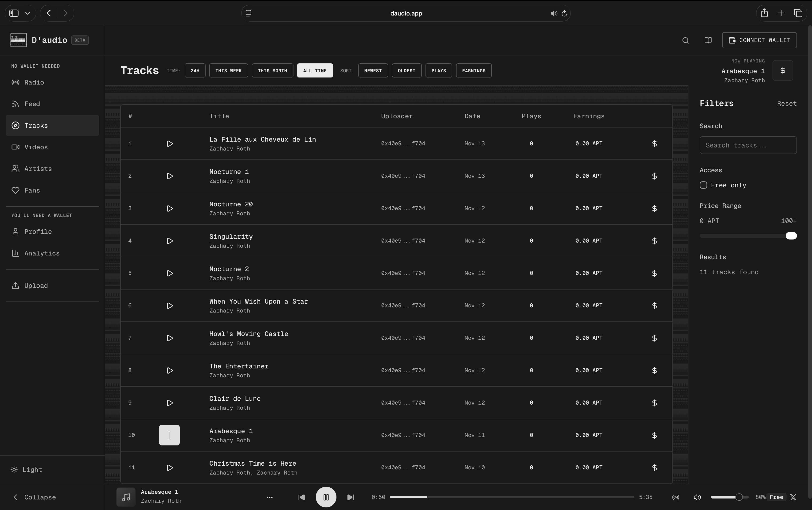Viewport: 812px width, 510px height.
Task: Open the sidebar tab dropdown chevron
Action: (28, 13)
